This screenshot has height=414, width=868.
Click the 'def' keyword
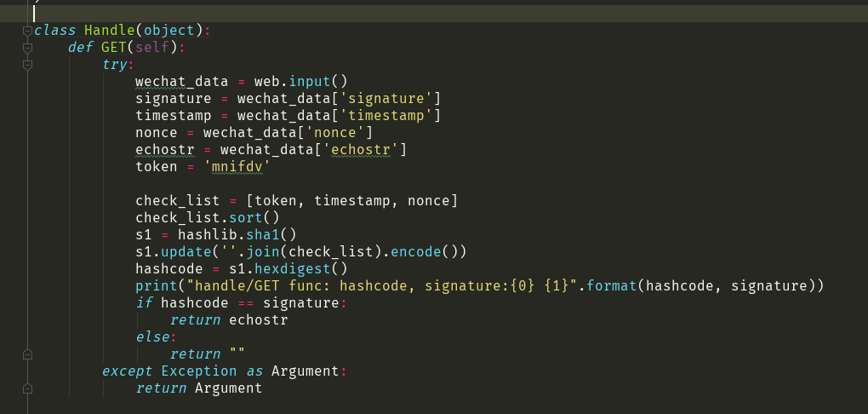pyautogui.click(x=80, y=48)
